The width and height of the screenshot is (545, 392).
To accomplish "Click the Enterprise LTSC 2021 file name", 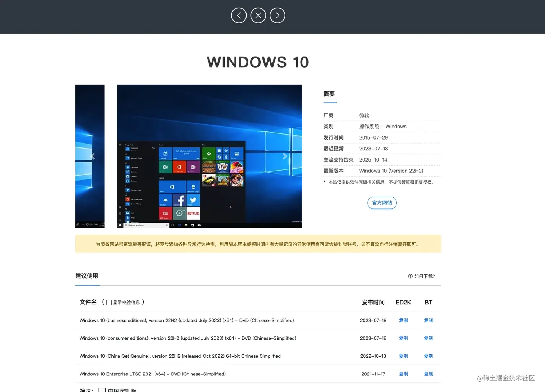I will pos(152,374).
